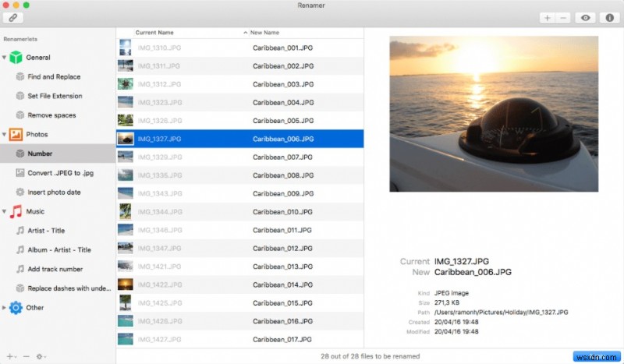Click the Insert photo date gear icon
Image resolution: width=624 pixels, height=364 pixels.
pyautogui.click(x=20, y=193)
